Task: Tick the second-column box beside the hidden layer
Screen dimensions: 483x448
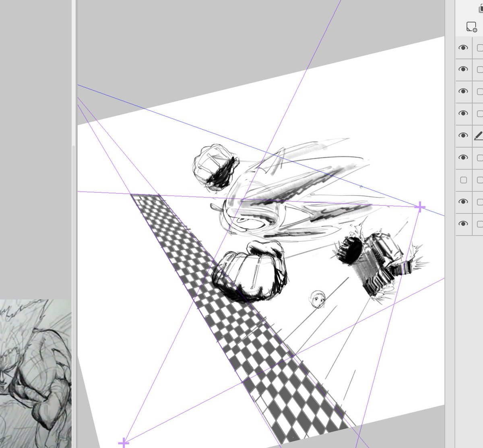Action: (x=480, y=180)
